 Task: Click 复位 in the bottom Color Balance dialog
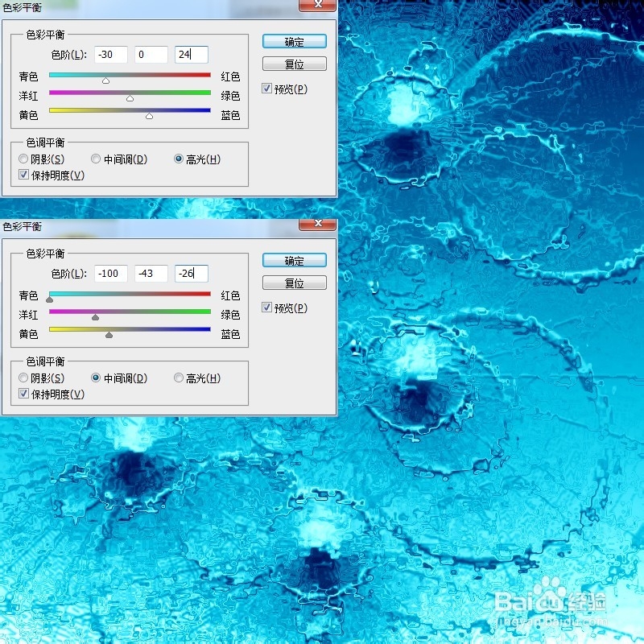tap(294, 282)
